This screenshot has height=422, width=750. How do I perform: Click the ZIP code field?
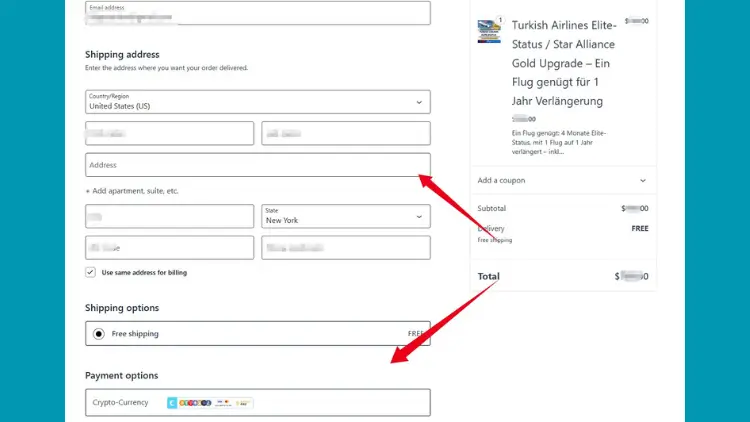point(169,247)
